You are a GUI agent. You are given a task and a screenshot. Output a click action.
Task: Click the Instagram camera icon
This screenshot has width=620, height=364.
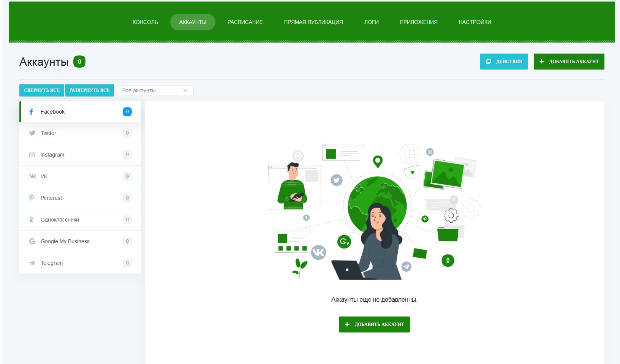(x=32, y=155)
